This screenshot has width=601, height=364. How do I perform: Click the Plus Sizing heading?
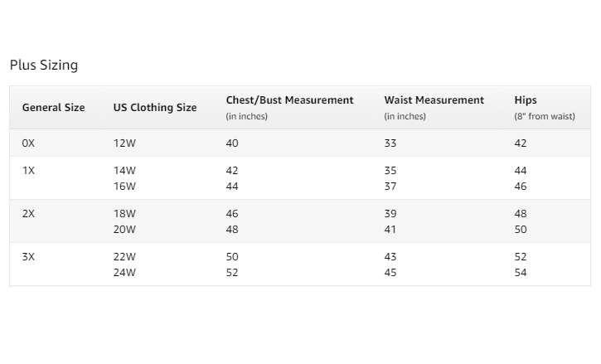pyautogui.click(x=44, y=65)
